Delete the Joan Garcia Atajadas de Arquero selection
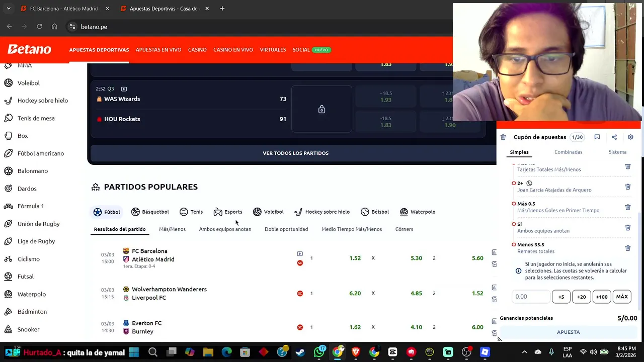The height and width of the screenshot is (362, 644). (627, 187)
